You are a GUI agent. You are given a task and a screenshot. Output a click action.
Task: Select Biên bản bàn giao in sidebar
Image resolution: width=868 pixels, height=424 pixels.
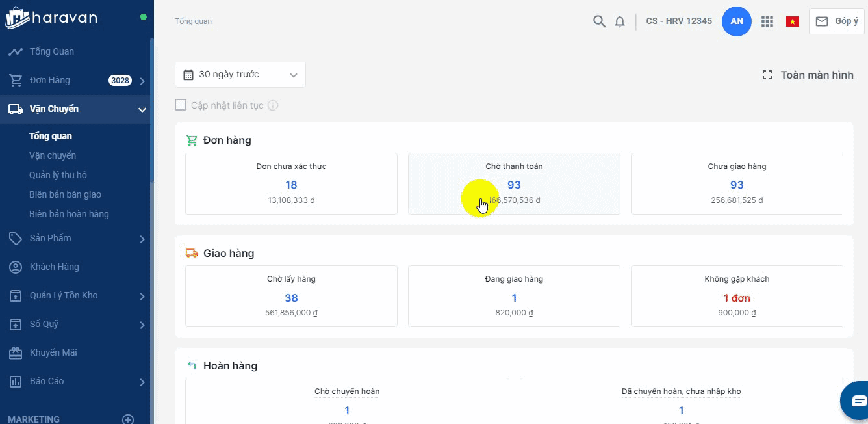pos(65,194)
